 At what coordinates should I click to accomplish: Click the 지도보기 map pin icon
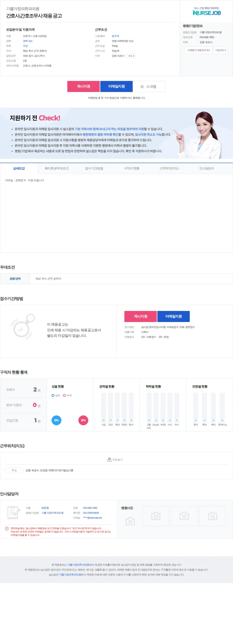[109, 460]
